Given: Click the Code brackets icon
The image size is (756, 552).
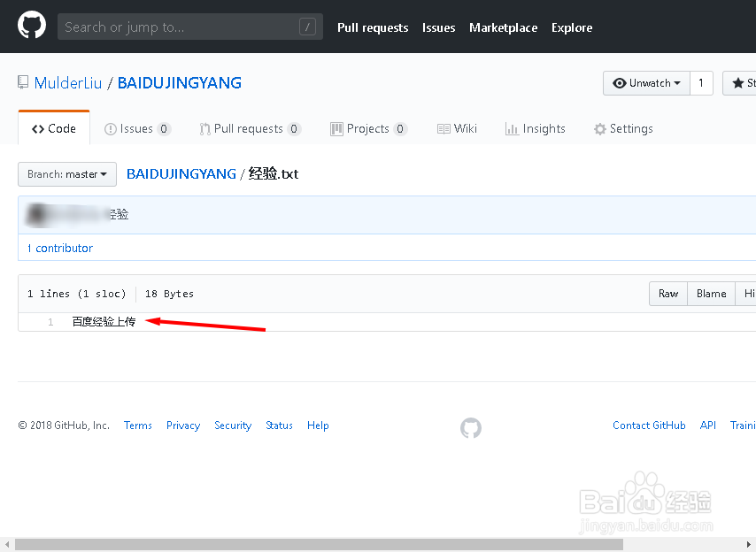Looking at the screenshot, I should pos(38,129).
